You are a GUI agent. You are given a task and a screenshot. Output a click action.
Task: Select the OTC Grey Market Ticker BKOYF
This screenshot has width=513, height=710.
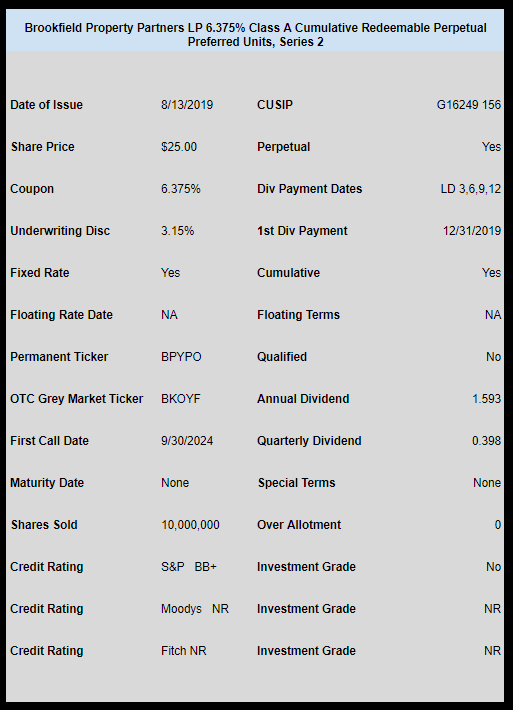pyautogui.click(x=181, y=399)
